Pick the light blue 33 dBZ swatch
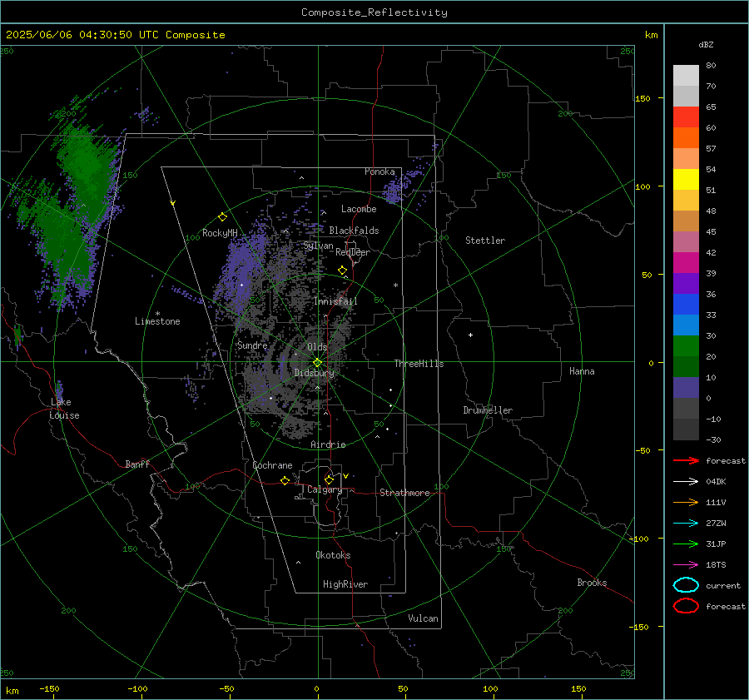 click(686, 325)
